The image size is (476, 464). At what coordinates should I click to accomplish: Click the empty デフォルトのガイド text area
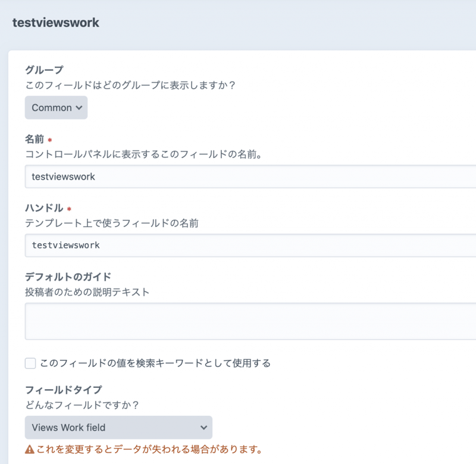tap(250, 321)
